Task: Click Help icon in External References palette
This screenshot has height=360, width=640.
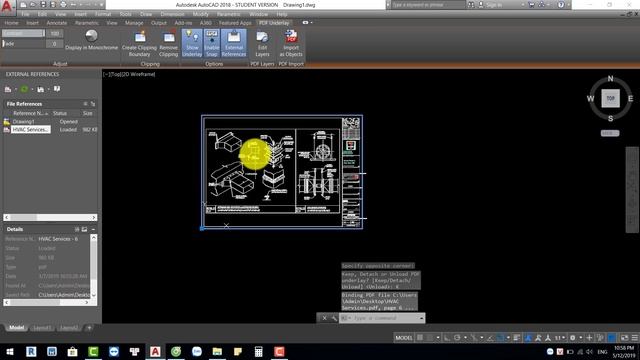Action: 57,89
